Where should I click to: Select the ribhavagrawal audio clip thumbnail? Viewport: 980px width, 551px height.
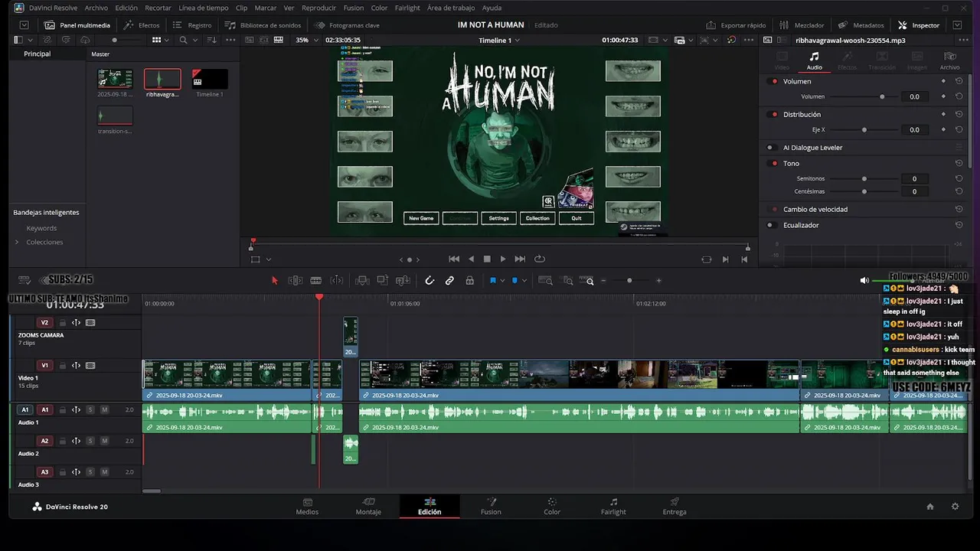[162, 79]
